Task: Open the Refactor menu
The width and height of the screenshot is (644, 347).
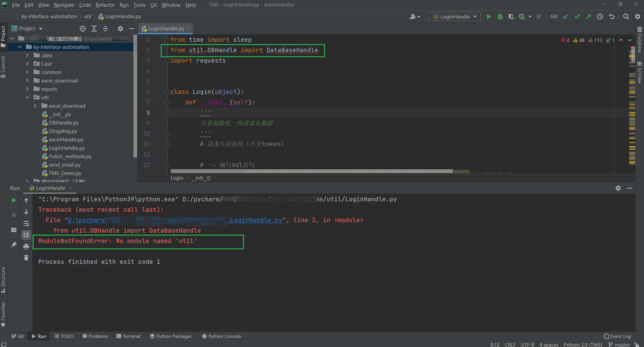Action: tap(105, 5)
